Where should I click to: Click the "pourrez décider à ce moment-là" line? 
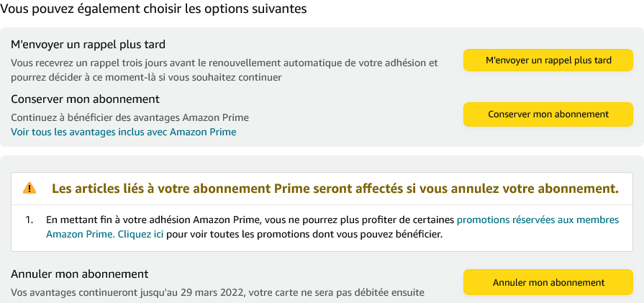(146, 77)
